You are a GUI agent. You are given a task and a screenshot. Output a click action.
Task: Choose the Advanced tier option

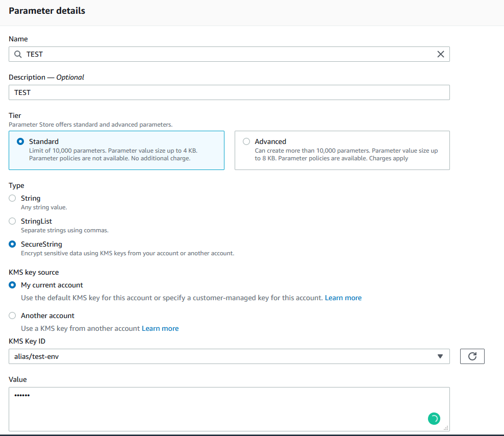pyautogui.click(x=246, y=141)
